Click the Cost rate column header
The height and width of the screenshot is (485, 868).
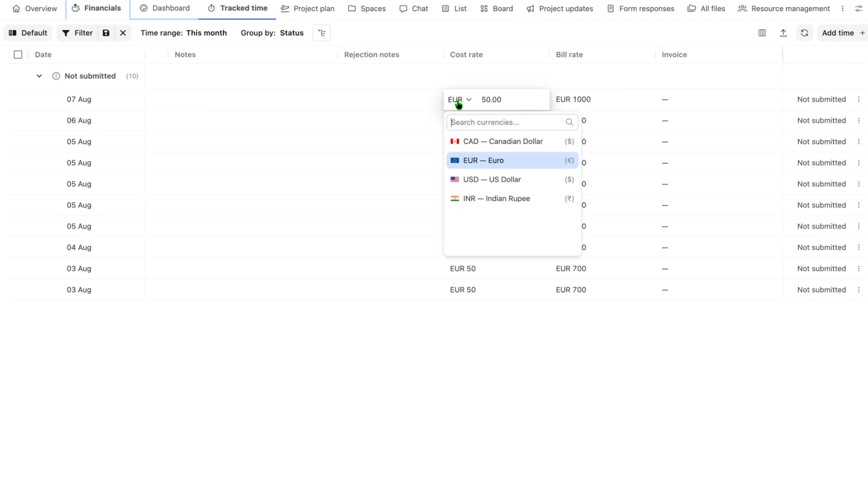tap(466, 55)
